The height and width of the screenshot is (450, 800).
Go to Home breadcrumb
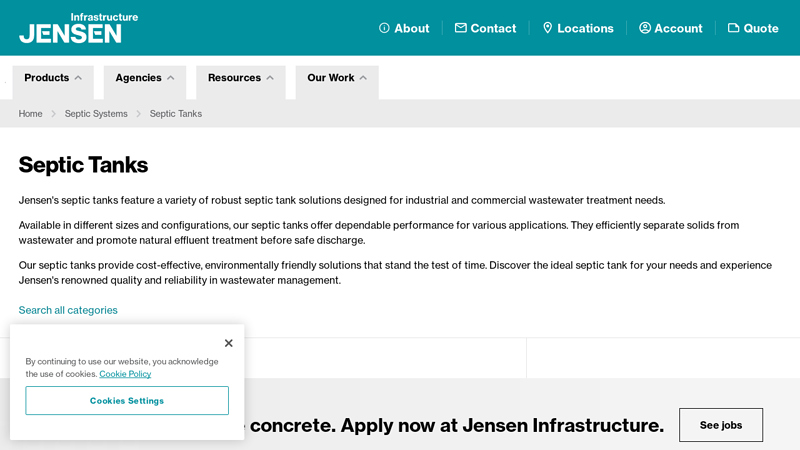[30, 114]
